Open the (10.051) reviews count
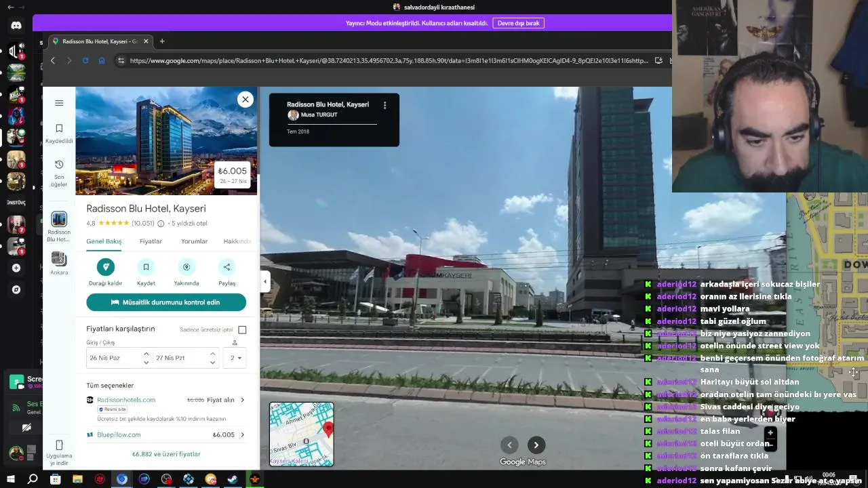 143,224
